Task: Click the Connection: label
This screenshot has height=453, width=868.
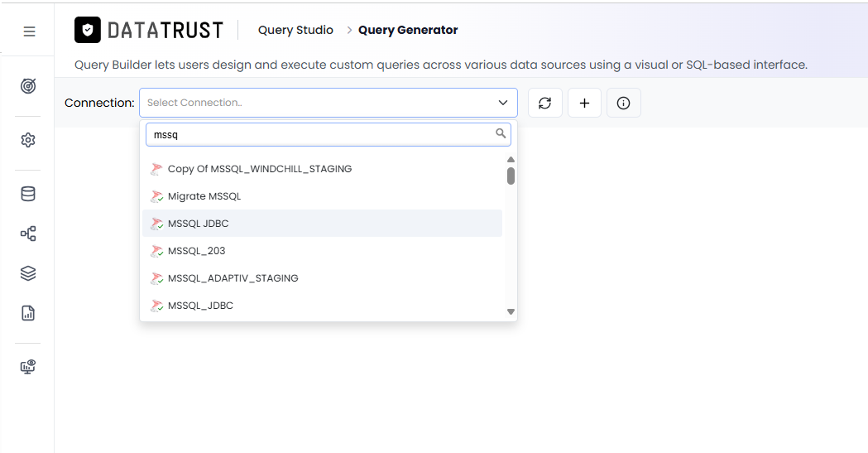Action: coord(99,103)
